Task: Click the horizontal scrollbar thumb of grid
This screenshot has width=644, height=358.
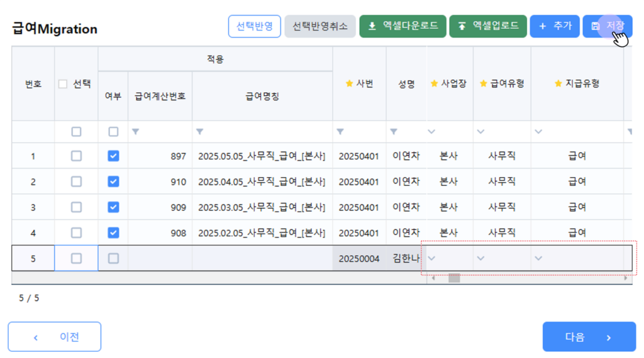Action: click(453, 278)
